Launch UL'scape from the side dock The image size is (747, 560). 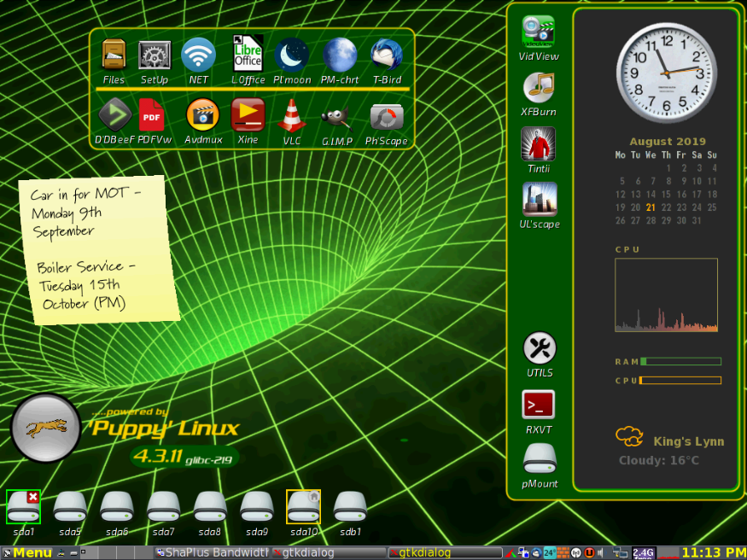click(540, 199)
